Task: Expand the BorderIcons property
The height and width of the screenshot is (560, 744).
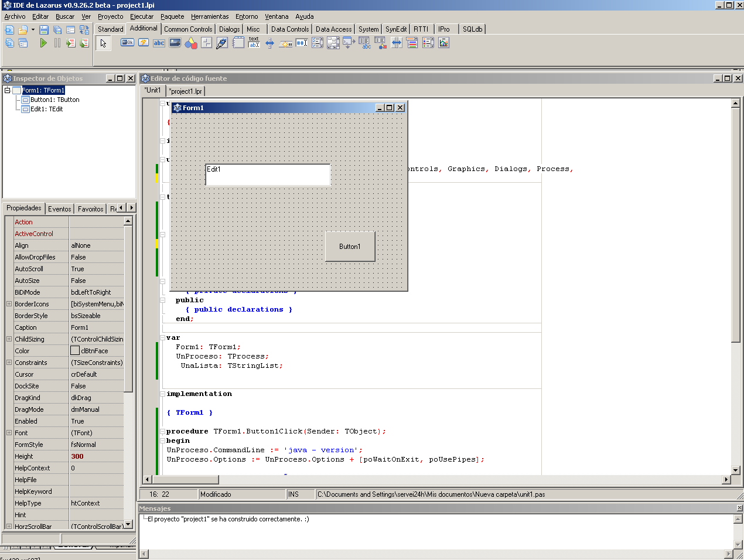Action: click(9, 303)
